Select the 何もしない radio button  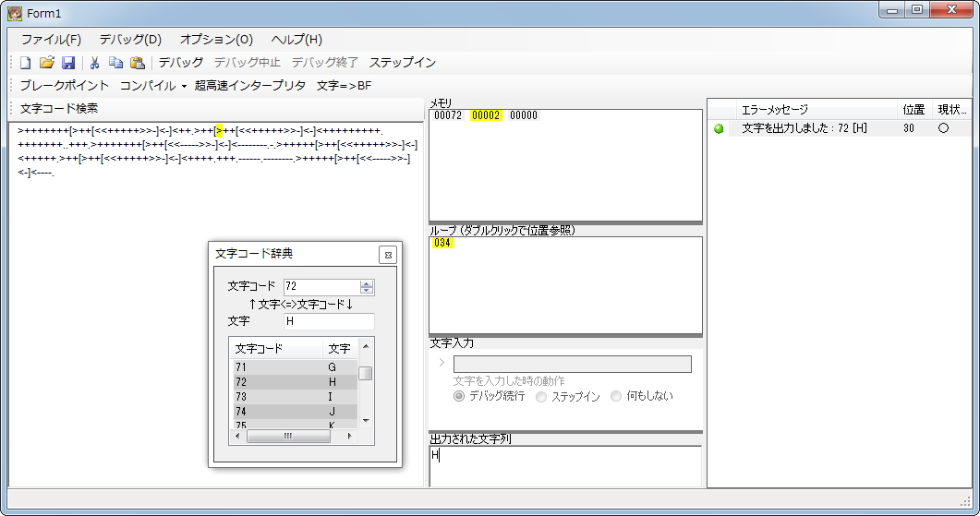616,396
